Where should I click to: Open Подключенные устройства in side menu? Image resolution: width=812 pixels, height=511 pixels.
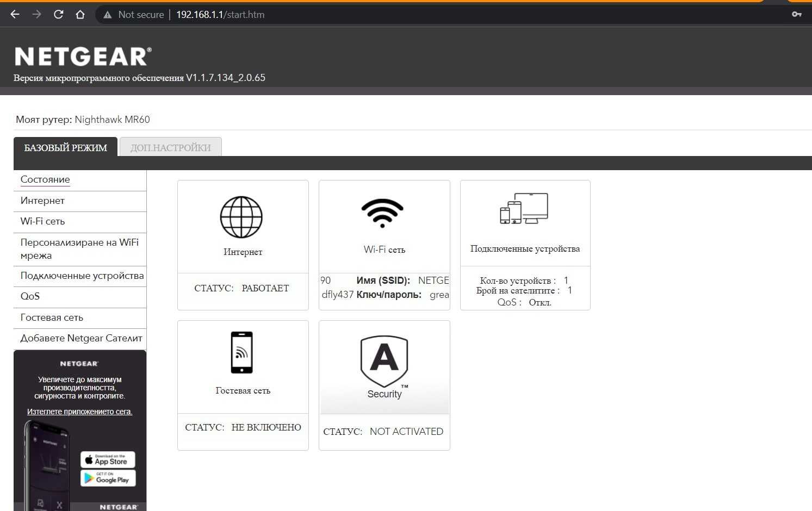point(82,276)
